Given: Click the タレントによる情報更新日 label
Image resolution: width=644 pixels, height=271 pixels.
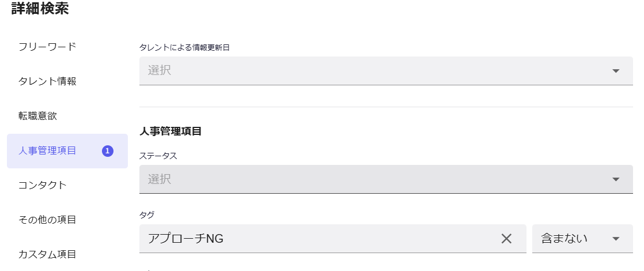Looking at the screenshot, I should (184, 47).
